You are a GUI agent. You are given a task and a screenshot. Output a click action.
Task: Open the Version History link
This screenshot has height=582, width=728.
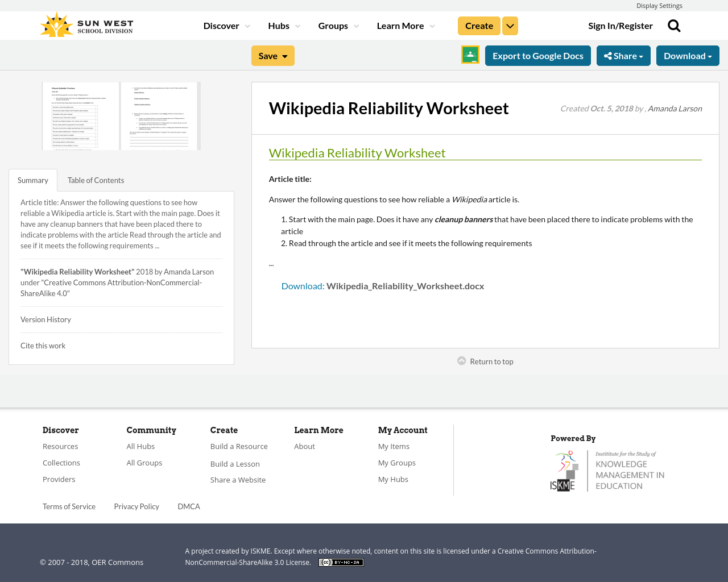45,319
